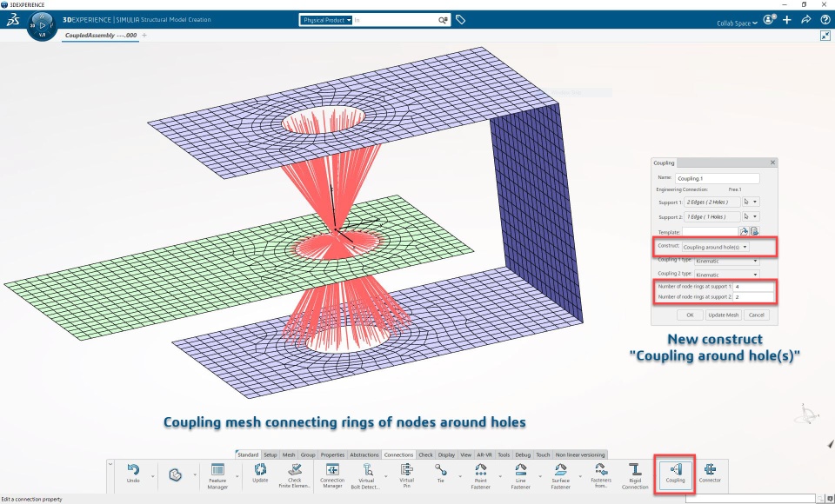Click the coupling Name input field
Screen dimensions: 835x504
(717, 178)
